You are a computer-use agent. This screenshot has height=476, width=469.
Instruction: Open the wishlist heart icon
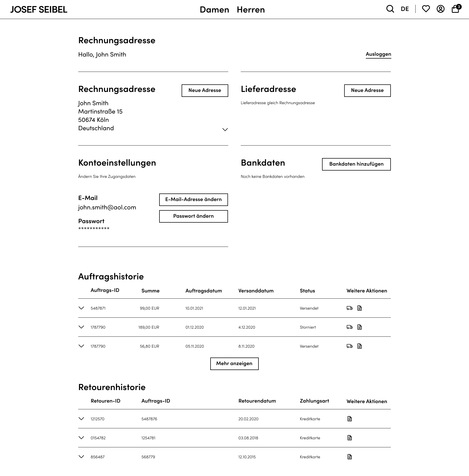(x=426, y=9)
